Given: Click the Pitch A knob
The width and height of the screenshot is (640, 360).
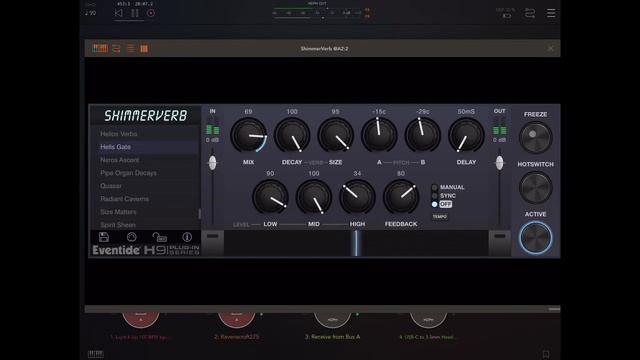Looking at the screenshot, I should (x=379, y=135).
